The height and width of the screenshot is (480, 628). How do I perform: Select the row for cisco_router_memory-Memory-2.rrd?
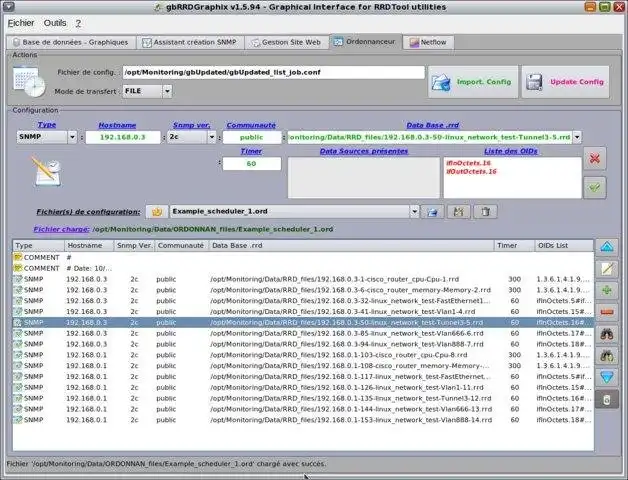click(303, 290)
